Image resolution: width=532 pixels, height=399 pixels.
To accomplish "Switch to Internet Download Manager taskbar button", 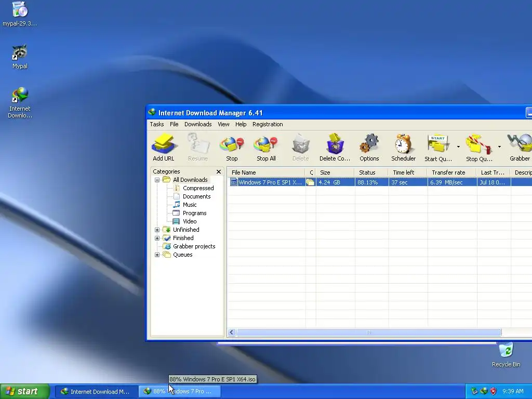I will (96, 392).
